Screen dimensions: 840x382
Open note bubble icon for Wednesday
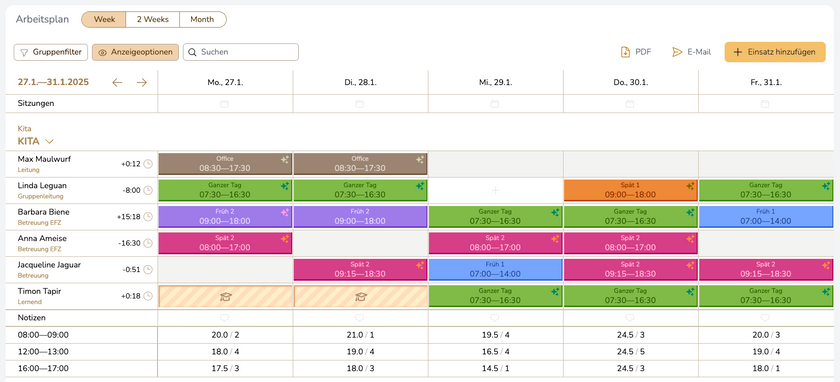(x=495, y=318)
